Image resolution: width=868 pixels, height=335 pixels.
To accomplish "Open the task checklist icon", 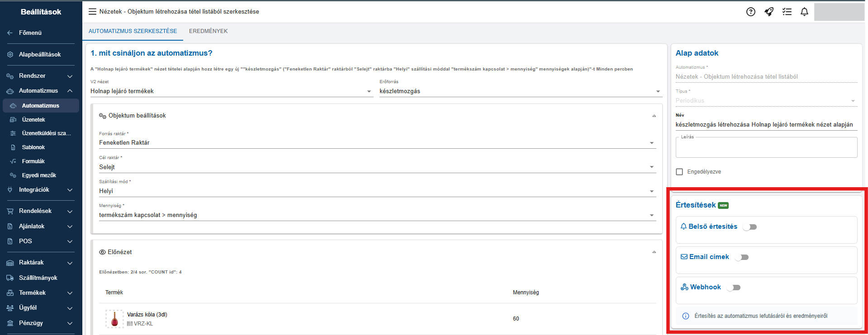I will pos(787,12).
